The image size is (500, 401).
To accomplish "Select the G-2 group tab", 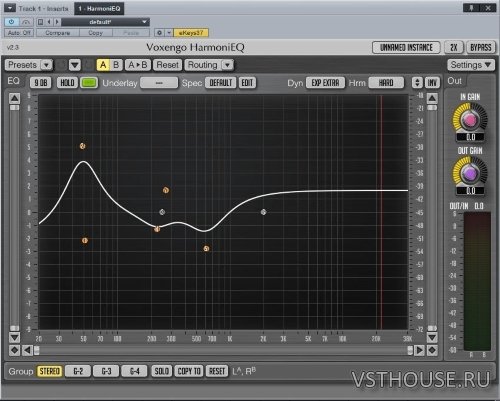I will click(78, 371).
